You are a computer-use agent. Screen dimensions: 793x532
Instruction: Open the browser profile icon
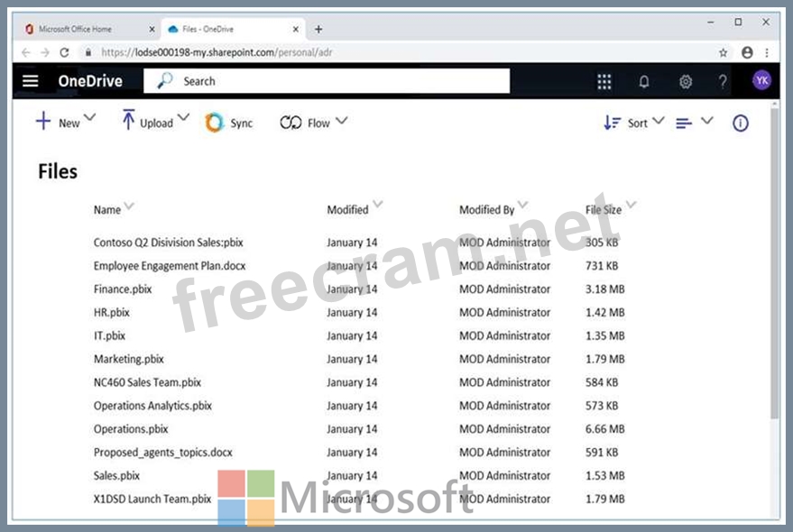pos(747,52)
